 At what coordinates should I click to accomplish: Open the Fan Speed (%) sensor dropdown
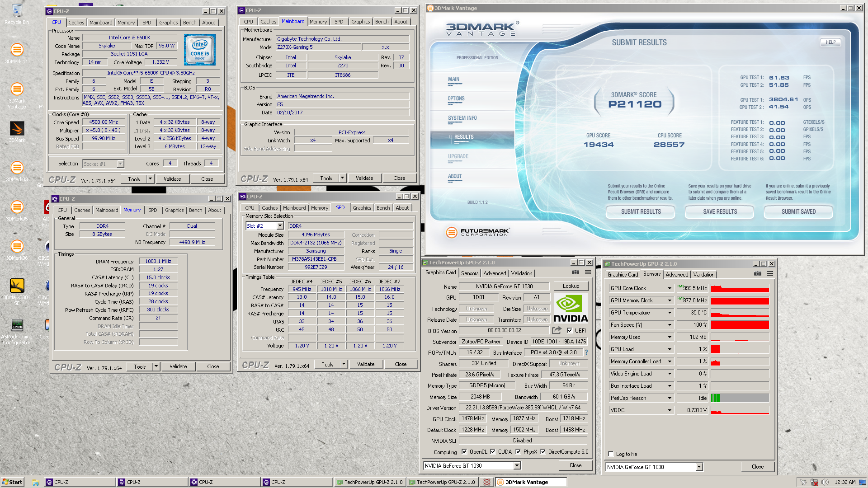click(670, 324)
